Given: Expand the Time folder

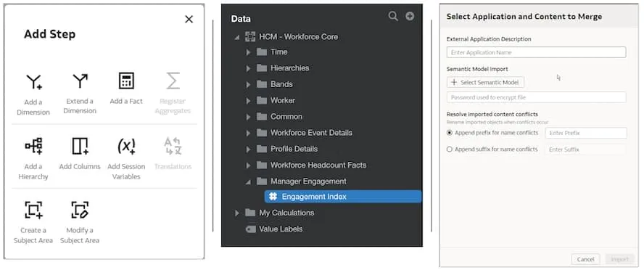Looking at the screenshot, I should click(248, 52).
